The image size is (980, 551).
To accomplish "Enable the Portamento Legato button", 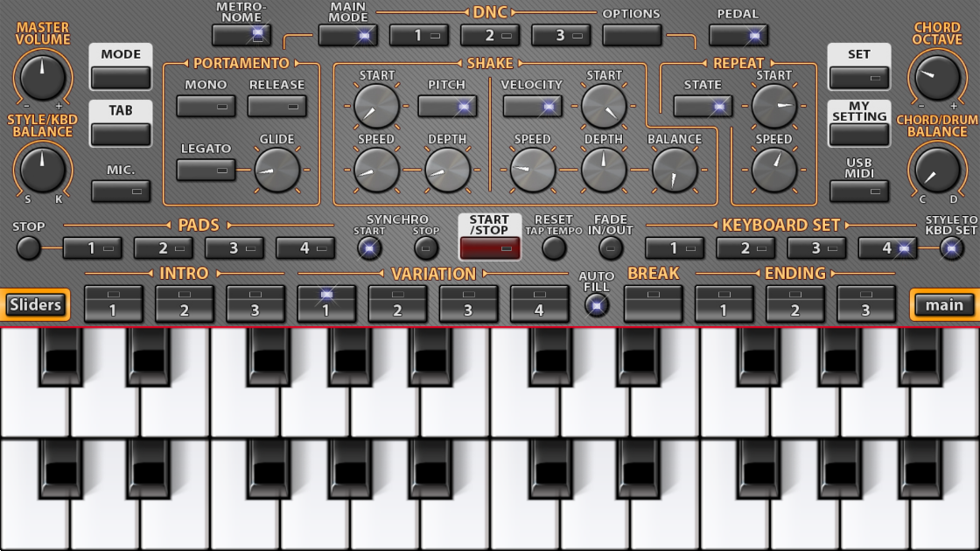I will [x=206, y=170].
